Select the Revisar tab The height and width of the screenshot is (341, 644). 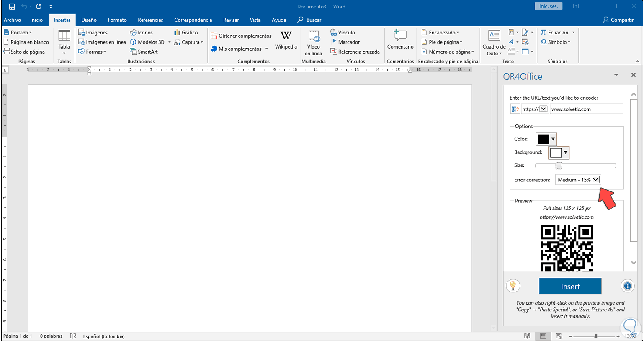coord(231,20)
